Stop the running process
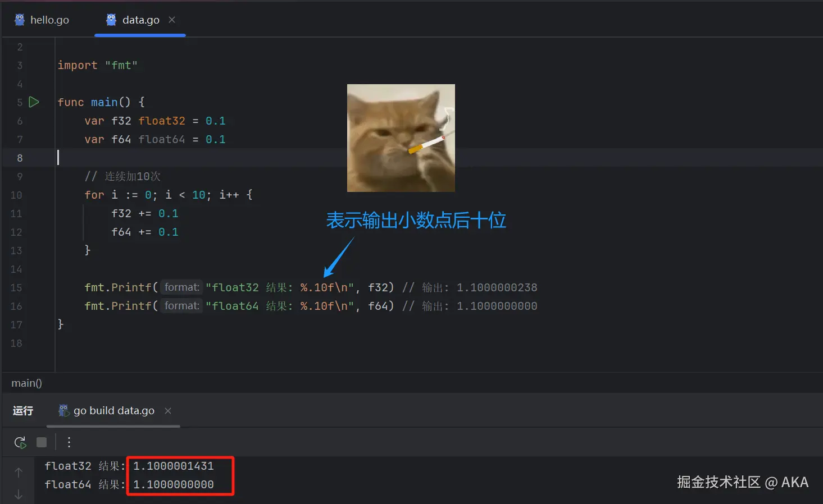This screenshot has height=504, width=823. (x=42, y=442)
